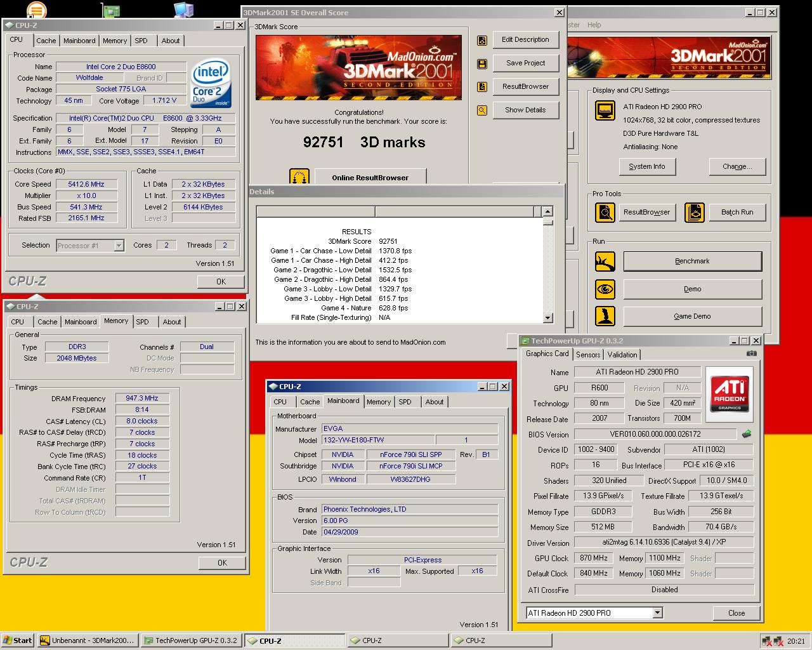Click the Game Demo joystick icon
Screen dimensions: 812x650
605,316
